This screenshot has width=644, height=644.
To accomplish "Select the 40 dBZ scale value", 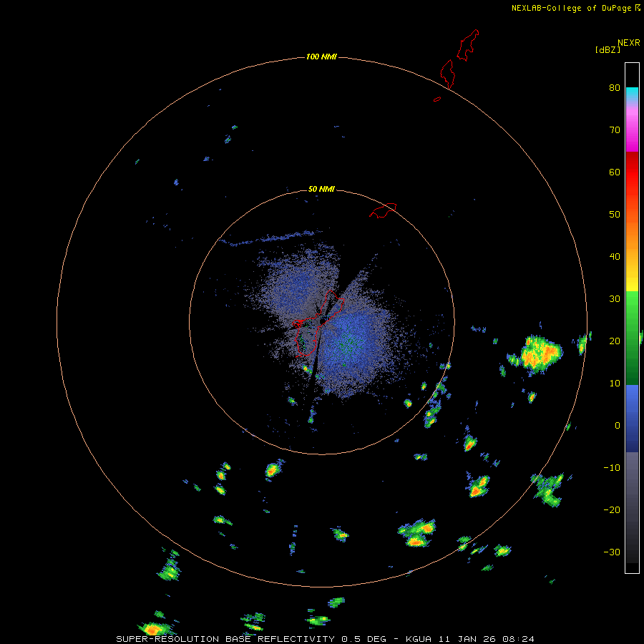I will tap(615, 257).
